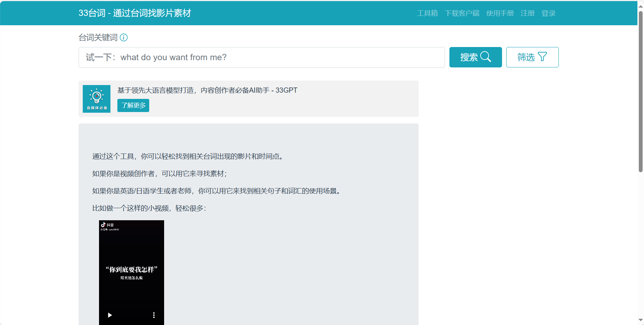
Task: Click the 搜索 magnifier search button
Action: click(475, 57)
